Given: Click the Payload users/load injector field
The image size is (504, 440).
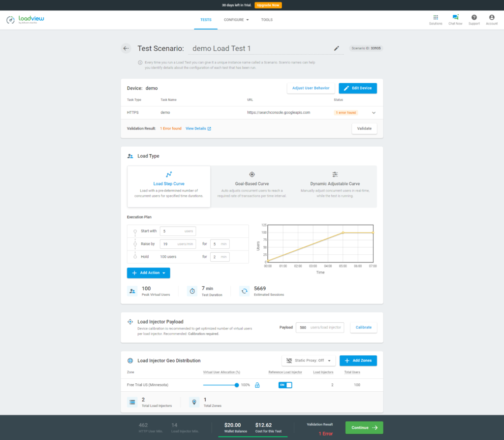Looking at the screenshot, I should point(320,328).
